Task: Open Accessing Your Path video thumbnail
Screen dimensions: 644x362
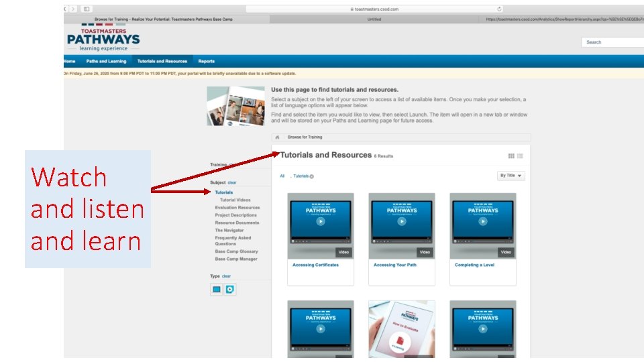Action: 402,226
